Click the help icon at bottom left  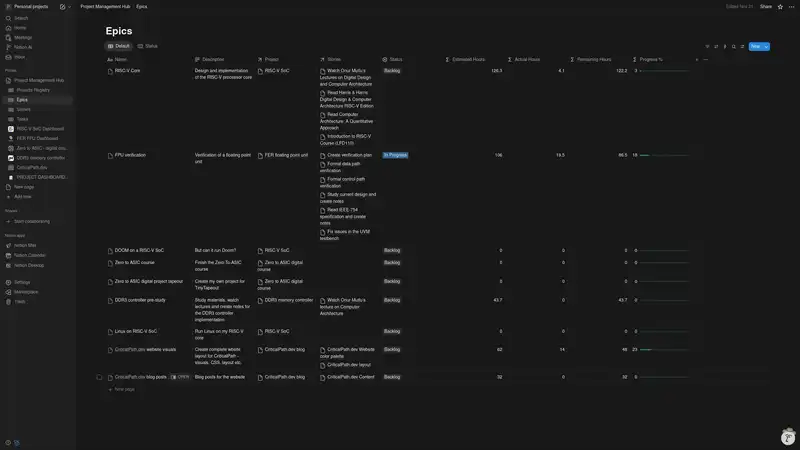coord(8,443)
